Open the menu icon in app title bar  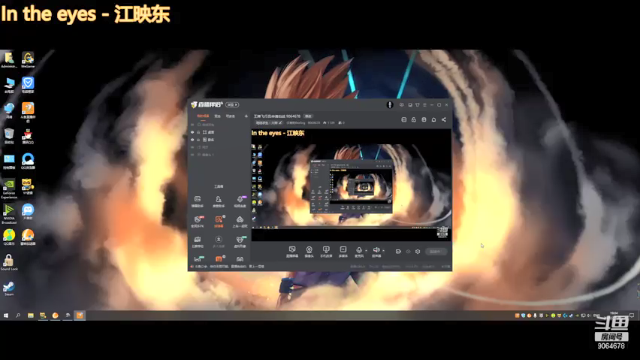point(424,105)
